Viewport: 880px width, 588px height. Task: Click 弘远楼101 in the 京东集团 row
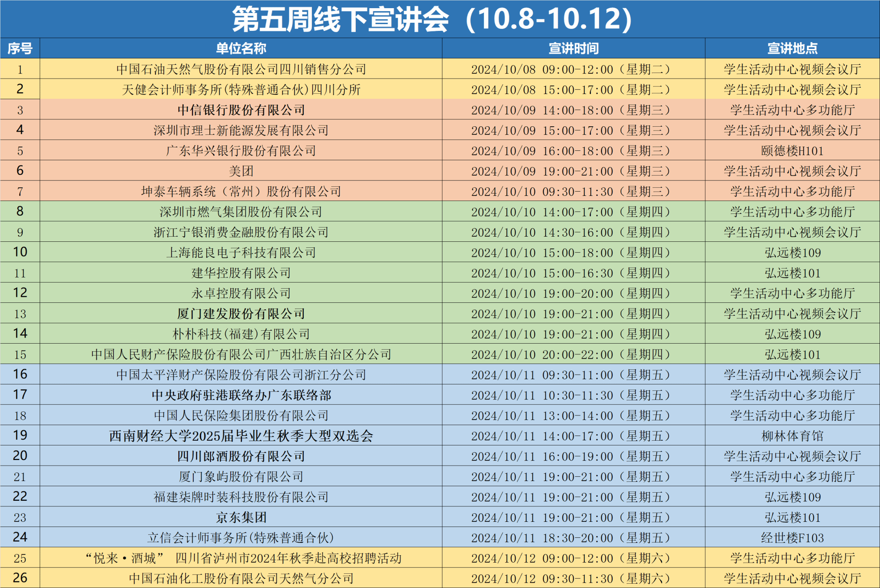pos(792,518)
